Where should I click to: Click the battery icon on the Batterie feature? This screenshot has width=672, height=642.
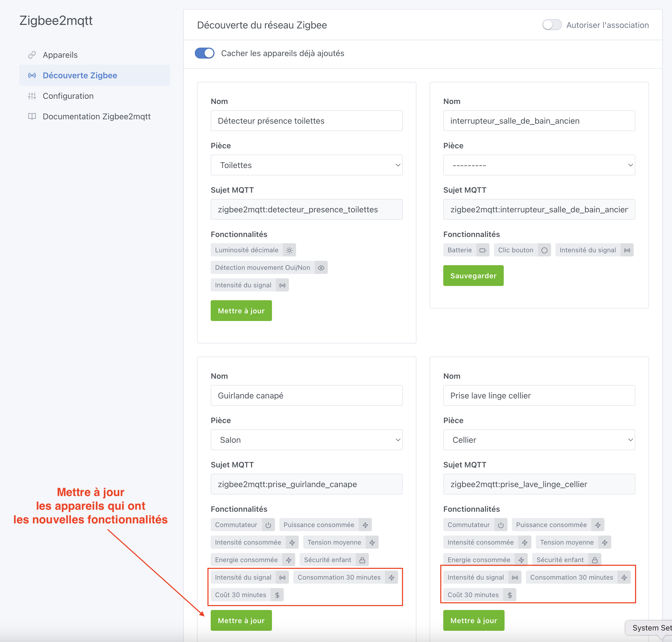pos(483,250)
